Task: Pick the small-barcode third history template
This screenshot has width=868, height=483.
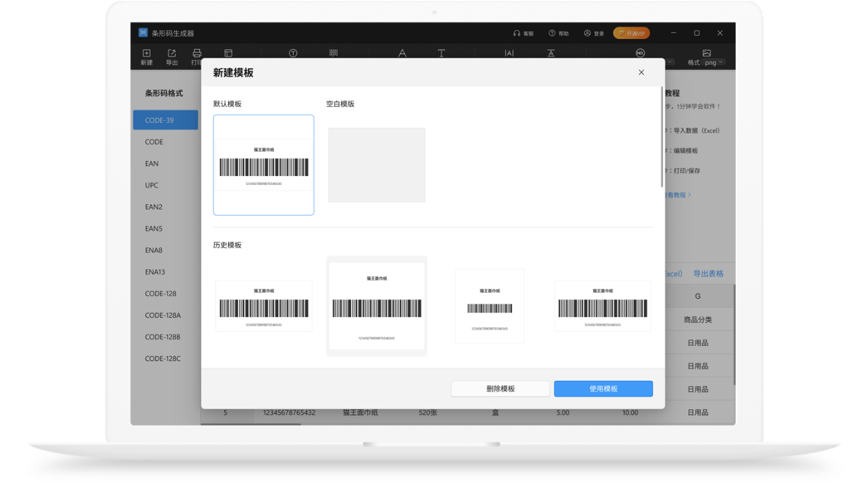Action: coord(490,306)
